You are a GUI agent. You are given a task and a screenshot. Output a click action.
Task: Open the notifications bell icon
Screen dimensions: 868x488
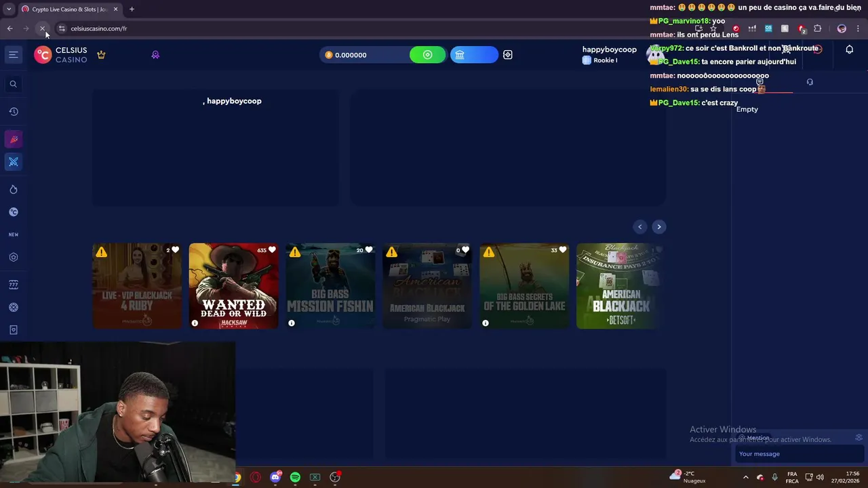tap(849, 49)
